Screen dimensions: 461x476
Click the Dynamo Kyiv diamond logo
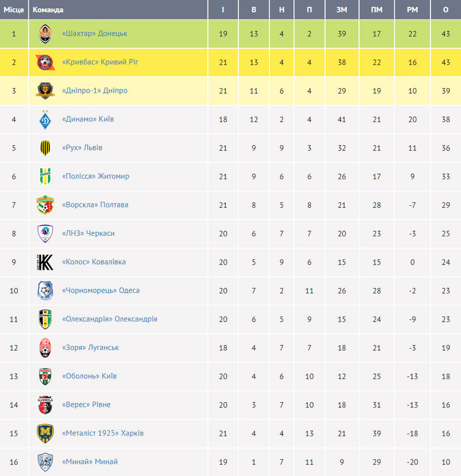point(45,119)
